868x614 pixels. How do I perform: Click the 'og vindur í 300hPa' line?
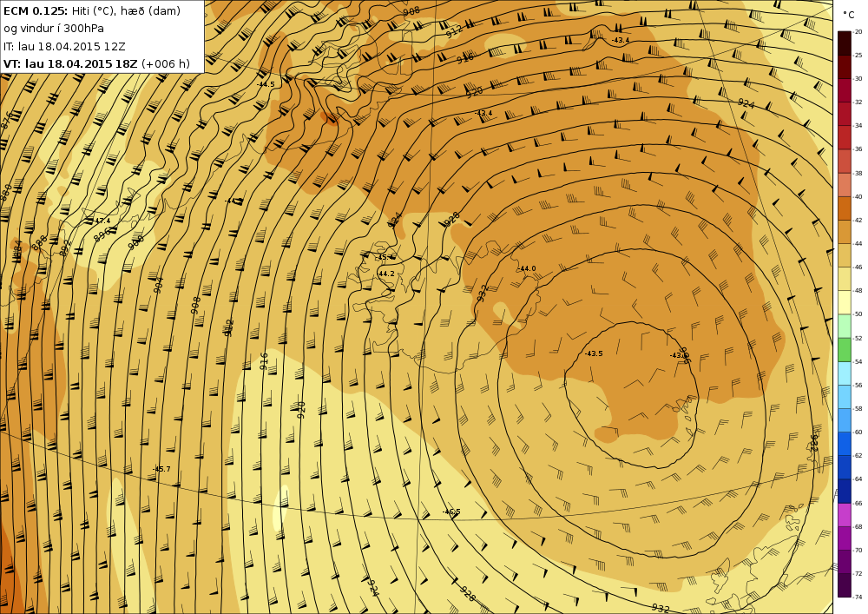click(x=54, y=29)
